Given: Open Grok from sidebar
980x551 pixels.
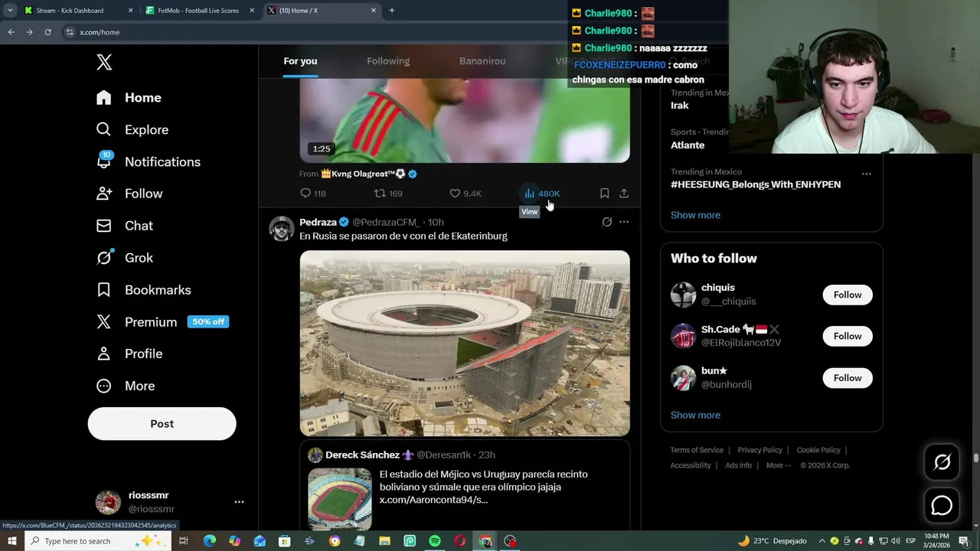Looking at the screenshot, I should [x=124, y=258].
